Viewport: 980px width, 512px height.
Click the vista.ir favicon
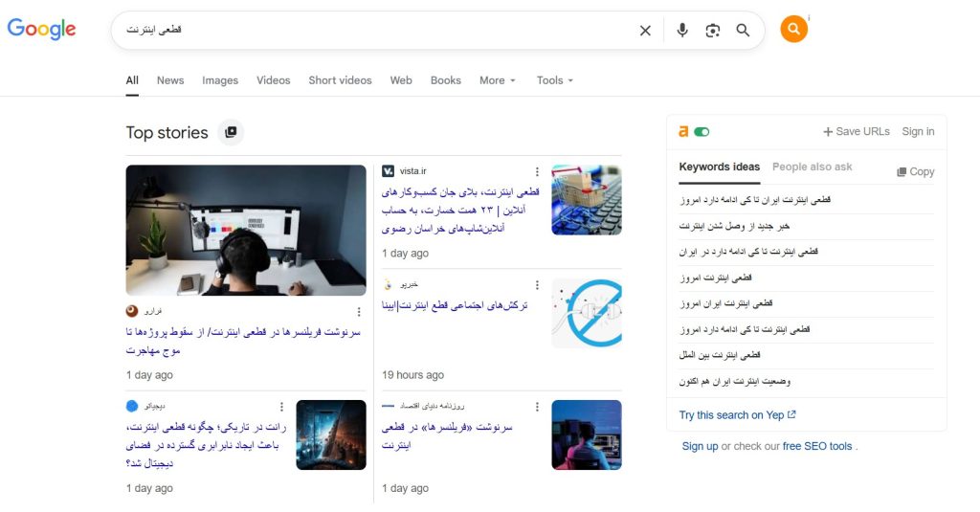coord(389,170)
